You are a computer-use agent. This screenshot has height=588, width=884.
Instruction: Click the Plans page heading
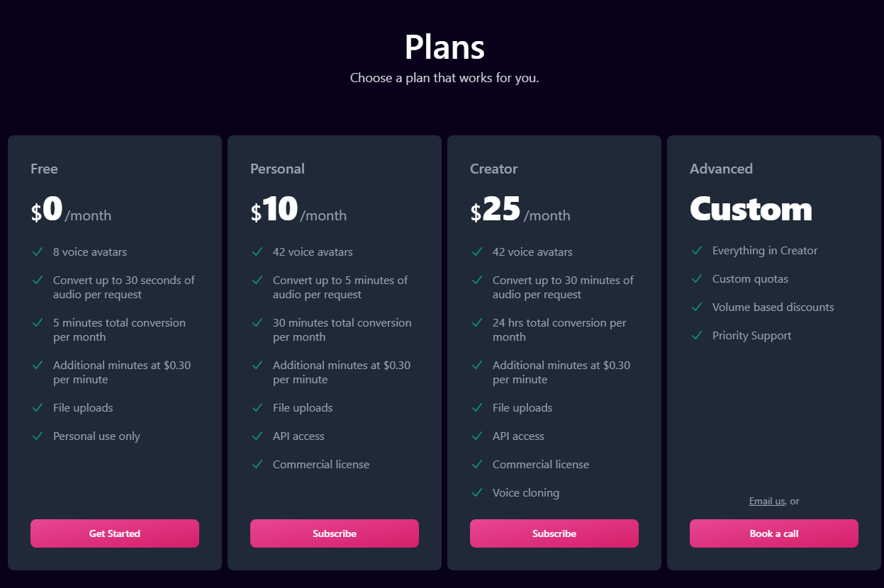click(x=444, y=47)
